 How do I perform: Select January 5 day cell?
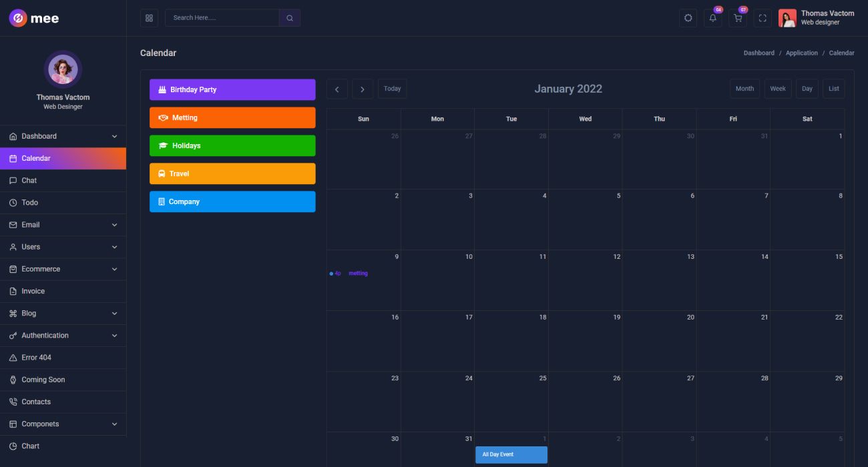pyautogui.click(x=585, y=219)
